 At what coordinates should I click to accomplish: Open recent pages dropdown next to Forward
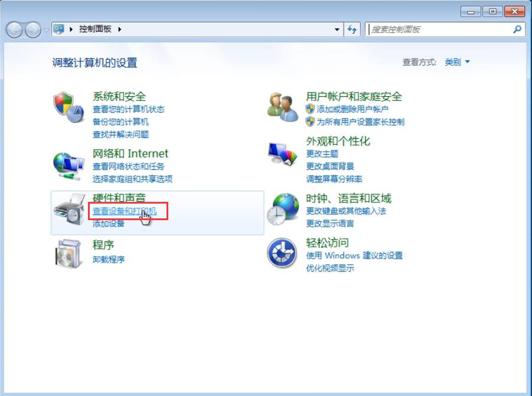tap(46, 30)
